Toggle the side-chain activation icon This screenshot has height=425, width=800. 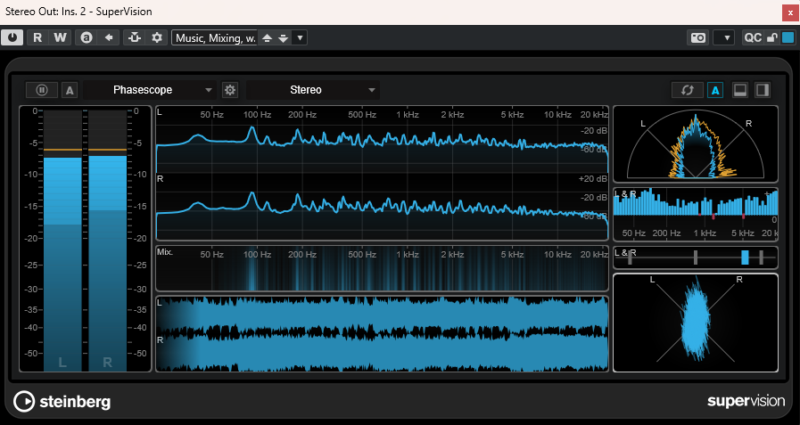(x=135, y=38)
